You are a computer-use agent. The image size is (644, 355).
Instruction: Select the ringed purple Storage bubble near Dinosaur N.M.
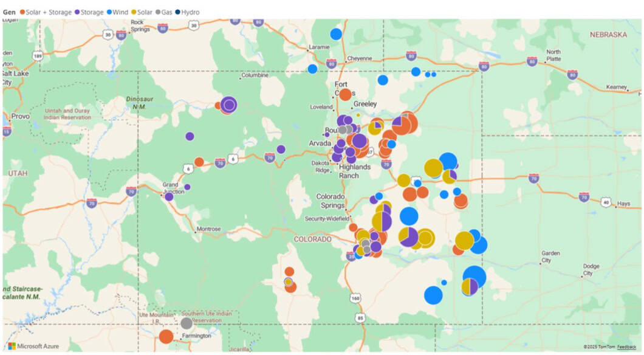228,105
